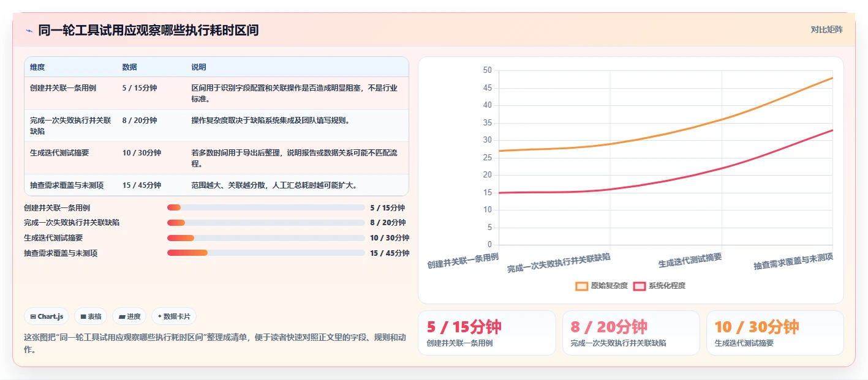Select the 进度 tag chip
Image resolution: width=868 pixels, height=380 pixels.
point(129,316)
